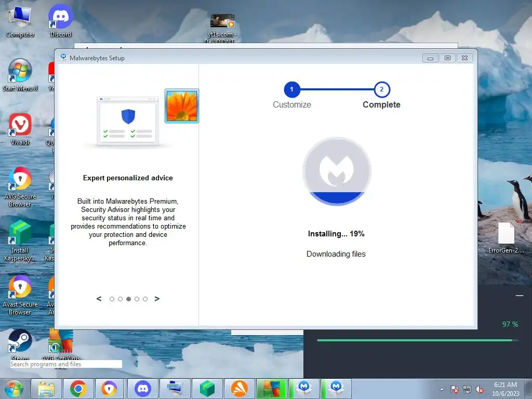The height and width of the screenshot is (399, 532).
Task: Click the Expert personalized advice heading
Action: [x=128, y=178]
